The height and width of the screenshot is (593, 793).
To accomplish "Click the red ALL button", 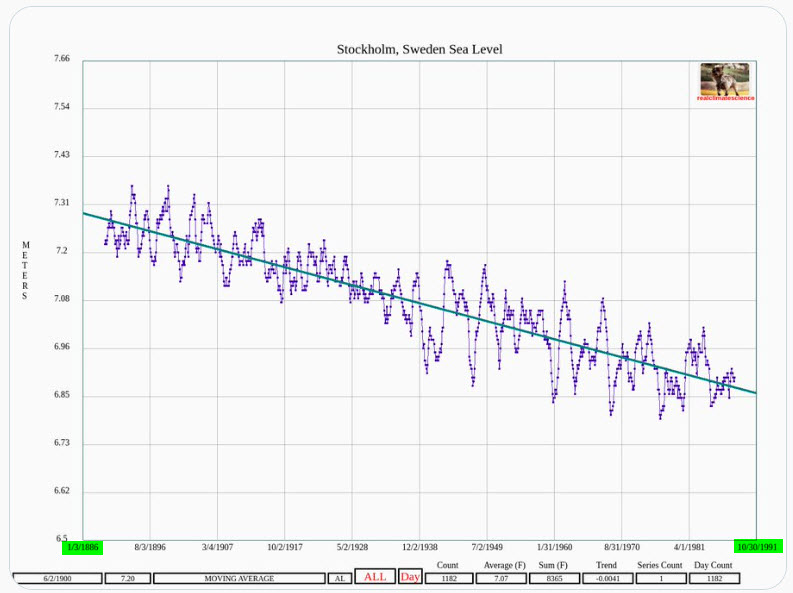I will pyautogui.click(x=375, y=577).
